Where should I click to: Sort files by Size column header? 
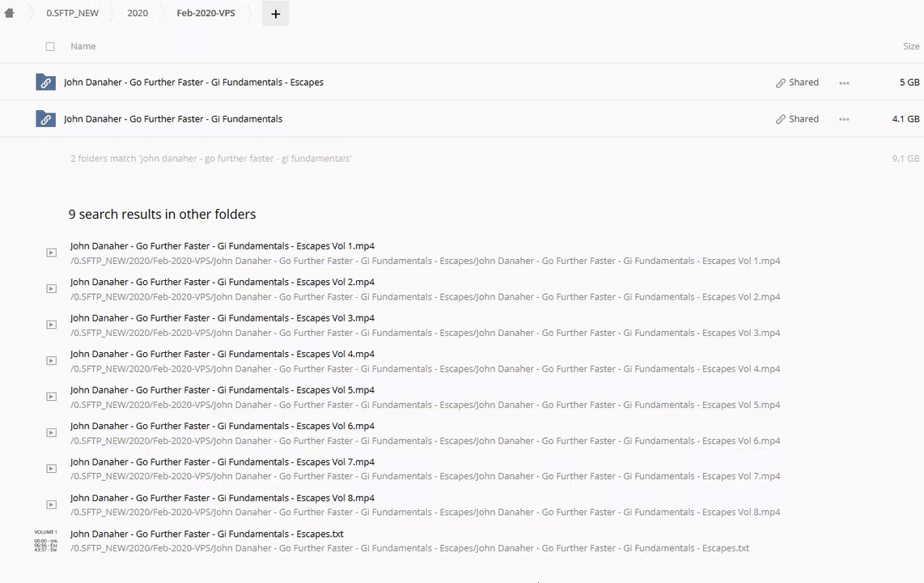(910, 47)
